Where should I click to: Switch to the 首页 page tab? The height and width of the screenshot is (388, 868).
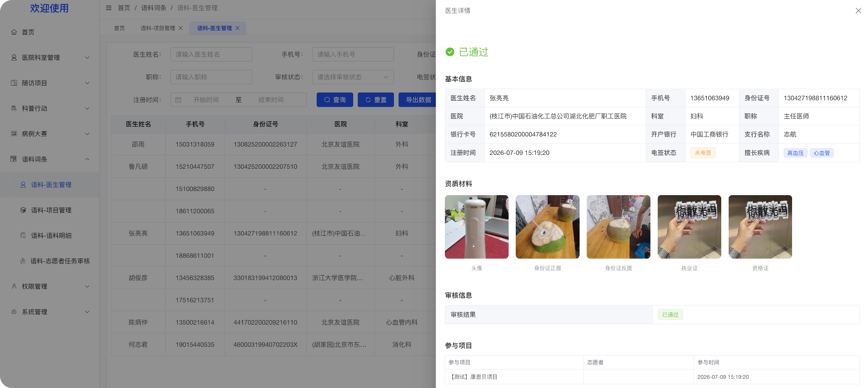tap(119, 28)
